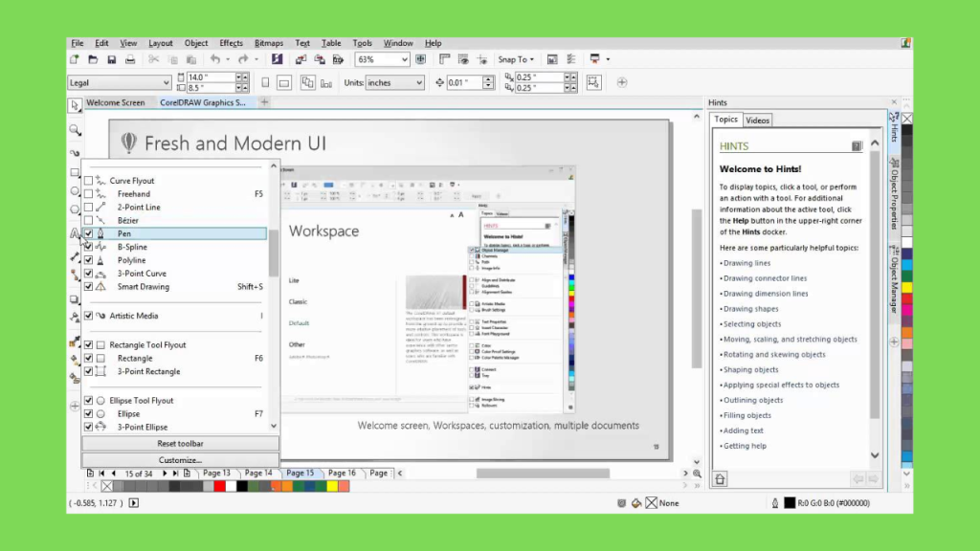Screen dimensions: 980x551
Task: Open the Effects menu
Action: (x=231, y=43)
